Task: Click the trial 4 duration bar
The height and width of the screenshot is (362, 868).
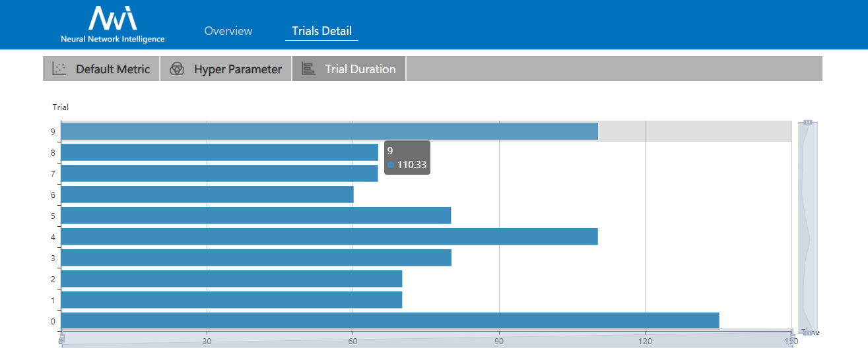Action: pos(329,236)
